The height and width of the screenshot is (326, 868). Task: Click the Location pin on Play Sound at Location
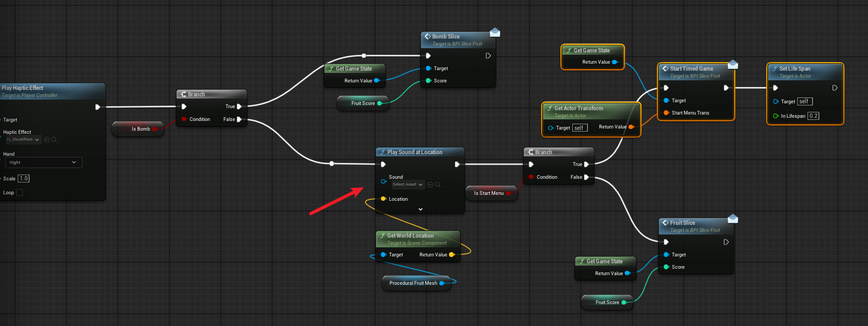pos(384,199)
